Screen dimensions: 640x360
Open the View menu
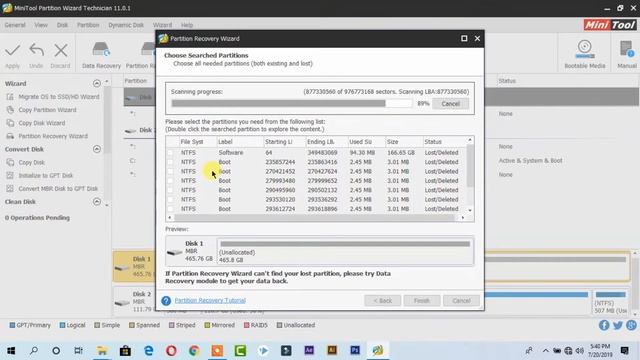(x=41, y=25)
